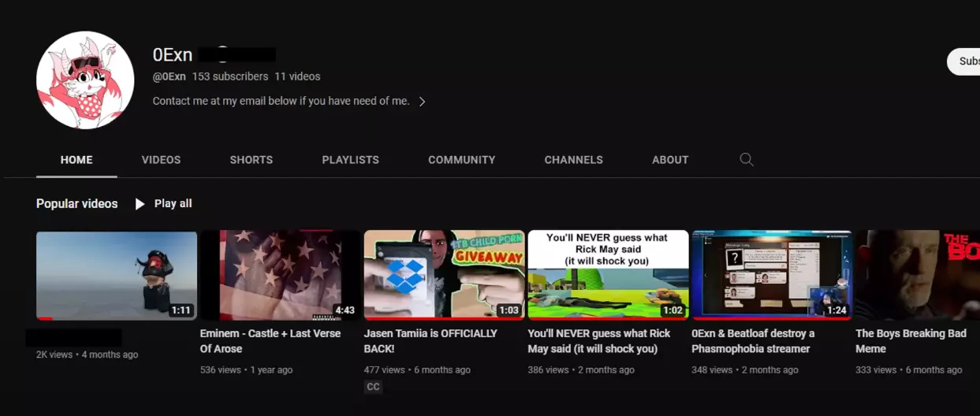Screen dimensions: 980x416
Task: Click the American flag 4:43 video thumbnail
Action: tap(281, 275)
